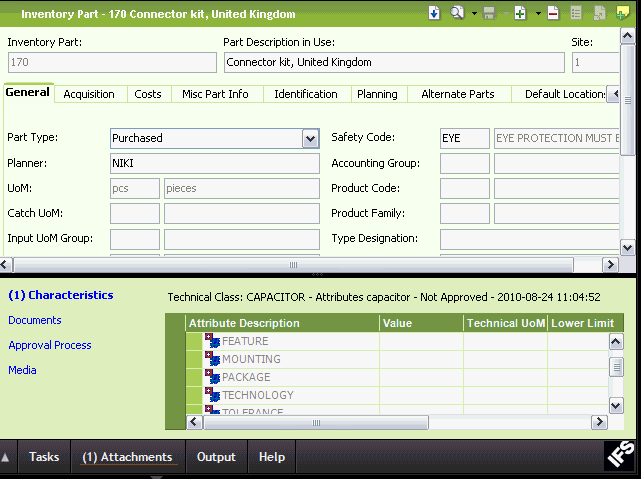641x479 pixels.
Task: Click the Product Family code field
Action: [x=464, y=213]
